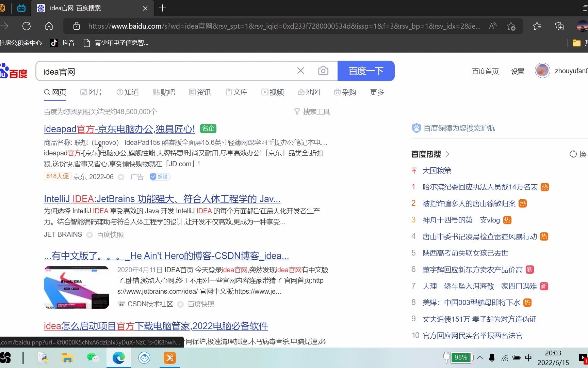Click the 保障 badge on the JD ad
588x368 pixels.
click(160, 177)
